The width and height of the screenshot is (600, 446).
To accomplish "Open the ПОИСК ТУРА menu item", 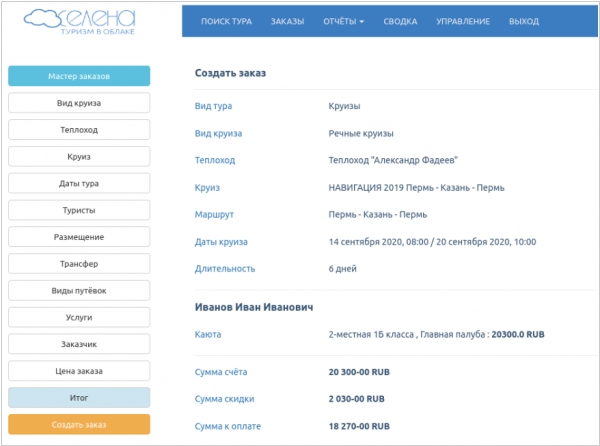I will coord(227,21).
